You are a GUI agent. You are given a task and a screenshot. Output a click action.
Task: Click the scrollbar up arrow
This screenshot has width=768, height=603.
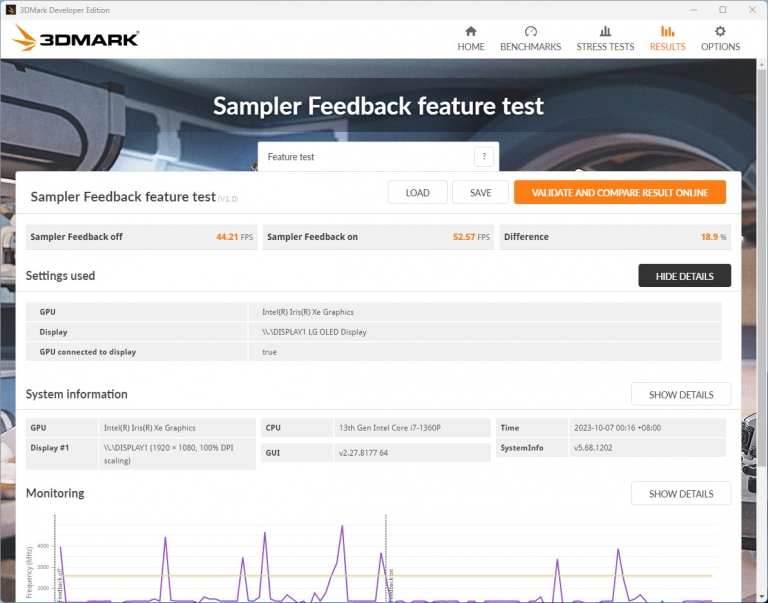[762, 64]
